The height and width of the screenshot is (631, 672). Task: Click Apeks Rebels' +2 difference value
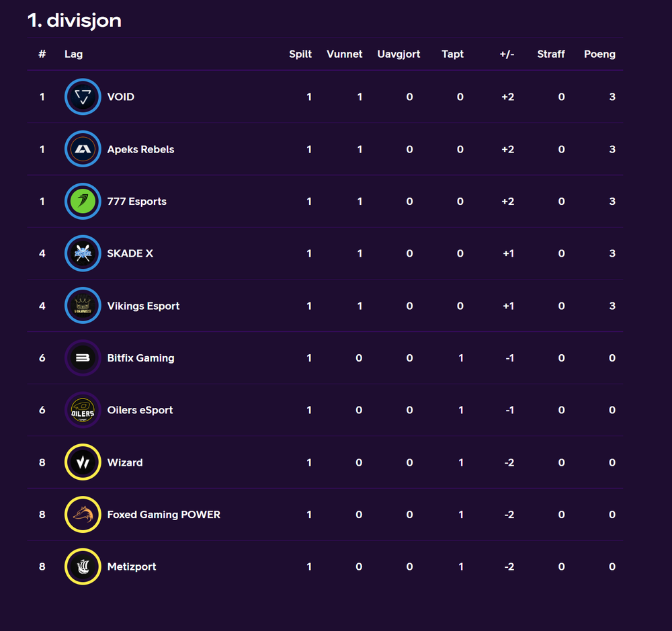coord(508,149)
